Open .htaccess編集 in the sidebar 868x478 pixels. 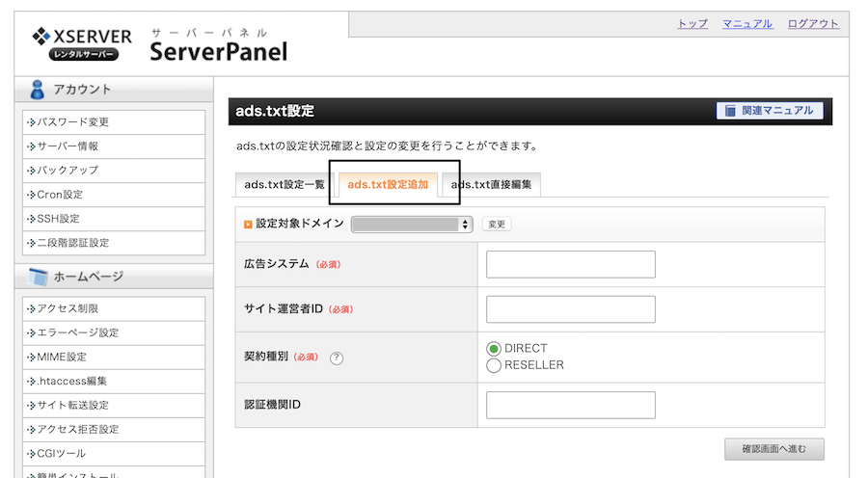[x=114, y=382]
